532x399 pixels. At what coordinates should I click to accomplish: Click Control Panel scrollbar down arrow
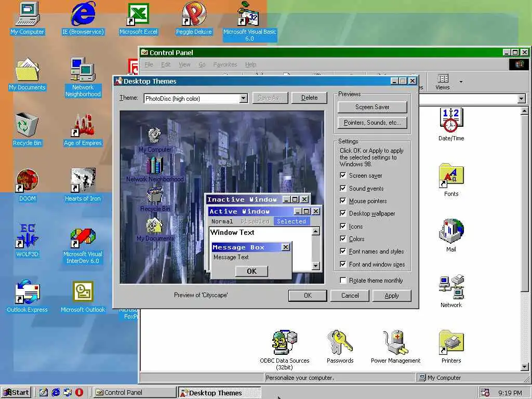tap(525, 367)
